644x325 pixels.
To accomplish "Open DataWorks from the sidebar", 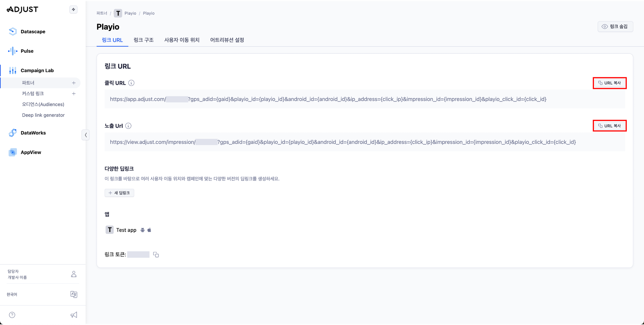I will 33,133.
